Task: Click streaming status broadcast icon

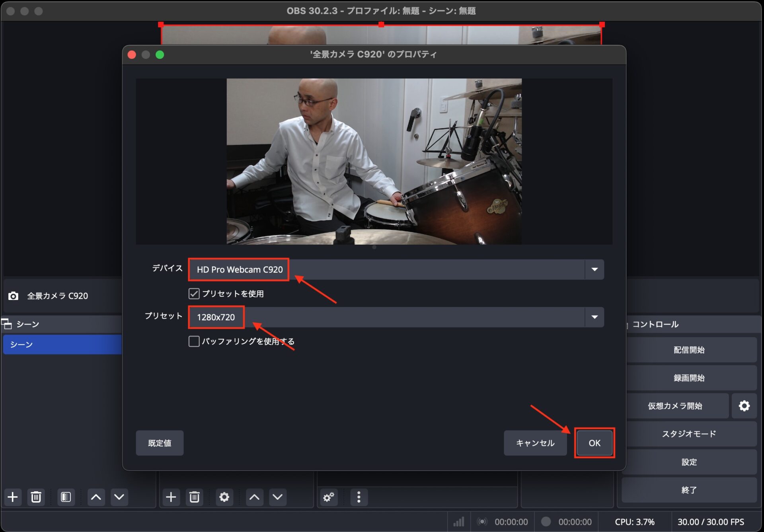Action: click(x=482, y=522)
